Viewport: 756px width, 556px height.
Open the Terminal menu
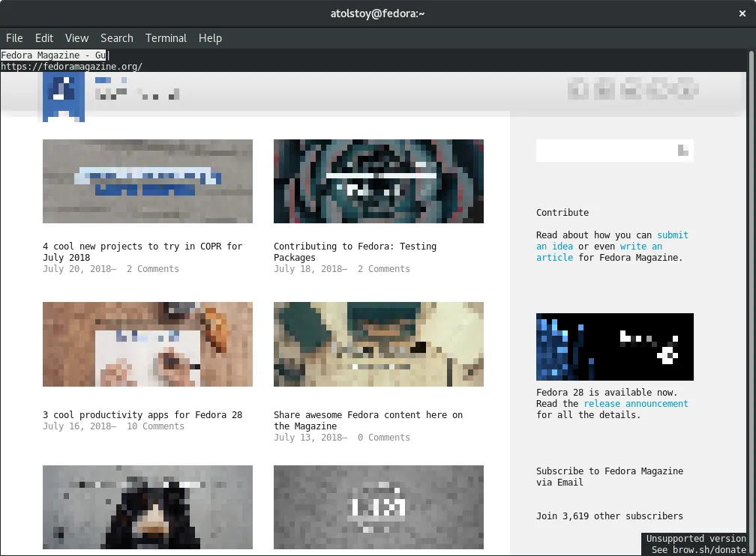pos(166,38)
